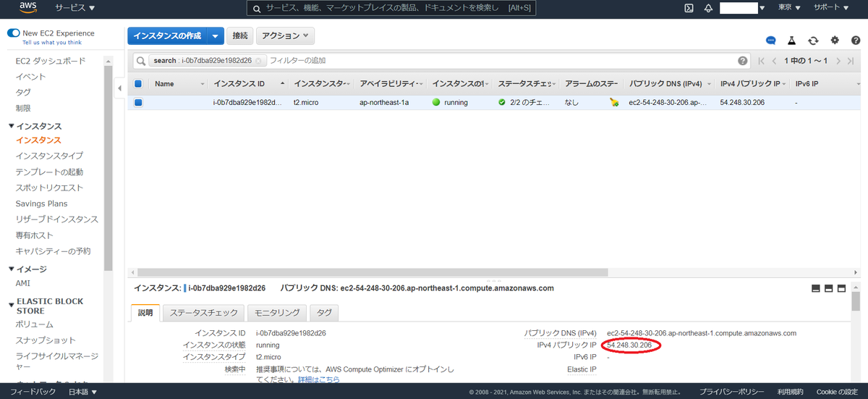Switch to the 説明 tab
This screenshot has width=868, height=399.
(x=145, y=313)
